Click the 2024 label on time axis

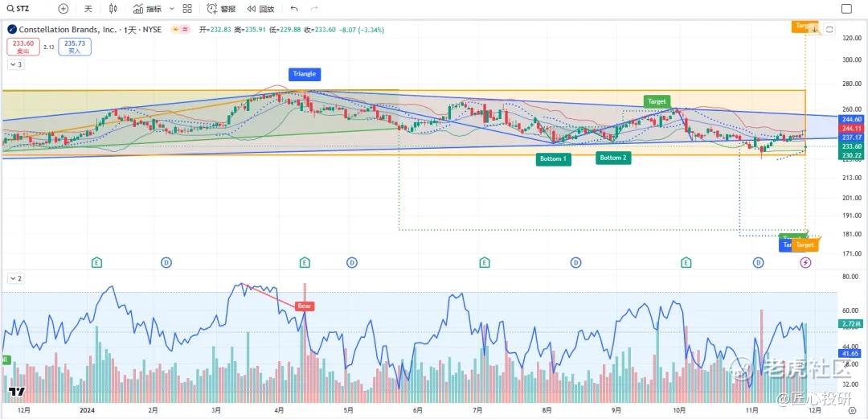[88, 411]
